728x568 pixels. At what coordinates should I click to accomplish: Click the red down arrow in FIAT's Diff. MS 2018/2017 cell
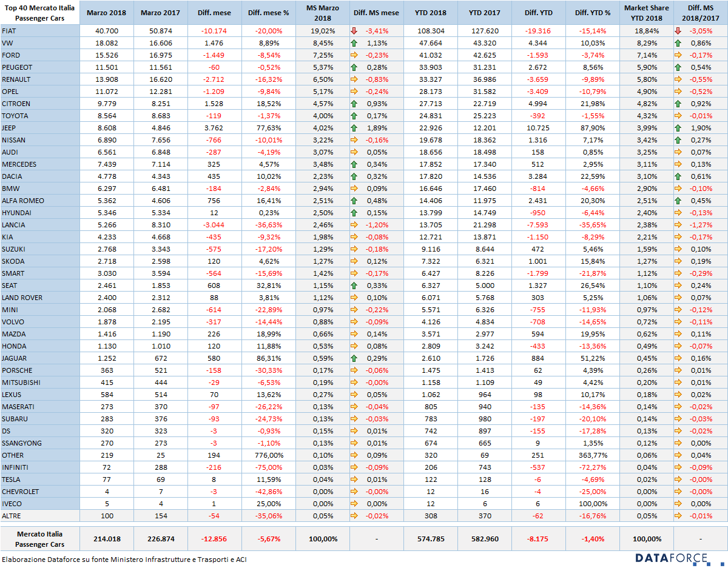pos(678,31)
